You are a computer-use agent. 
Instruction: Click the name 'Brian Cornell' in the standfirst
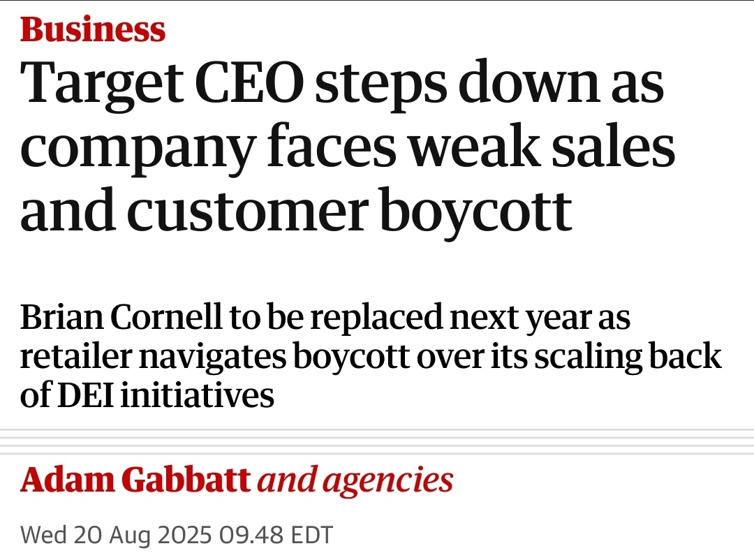pyautogui.click(x=121, y=317)
